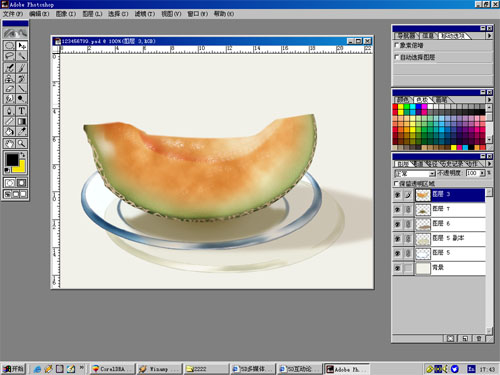
Task: Enable the 自动选择图层 checkbox
Action: click(x=396, y=57)
